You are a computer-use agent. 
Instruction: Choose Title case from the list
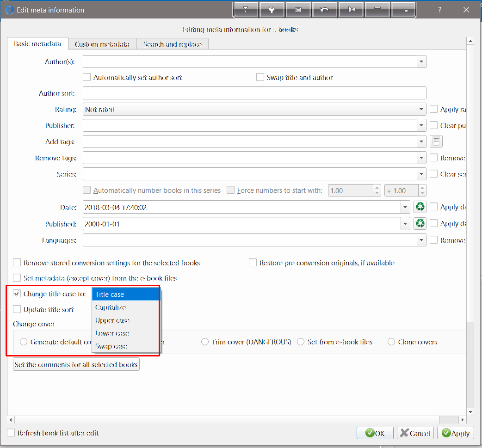coord(125,295)
